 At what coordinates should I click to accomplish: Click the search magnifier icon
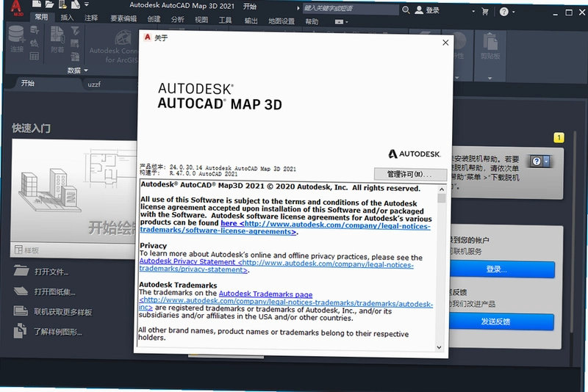(406, 10)
